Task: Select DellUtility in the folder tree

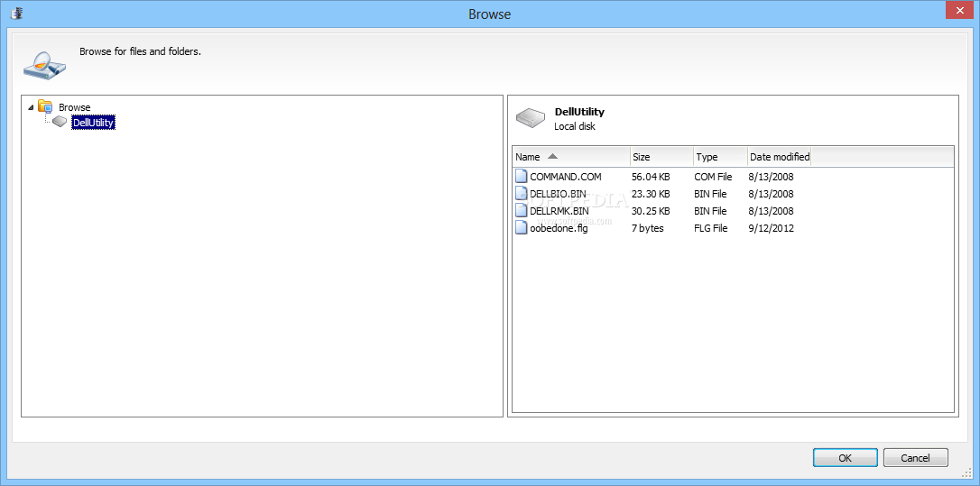Action: click(93, 123)
